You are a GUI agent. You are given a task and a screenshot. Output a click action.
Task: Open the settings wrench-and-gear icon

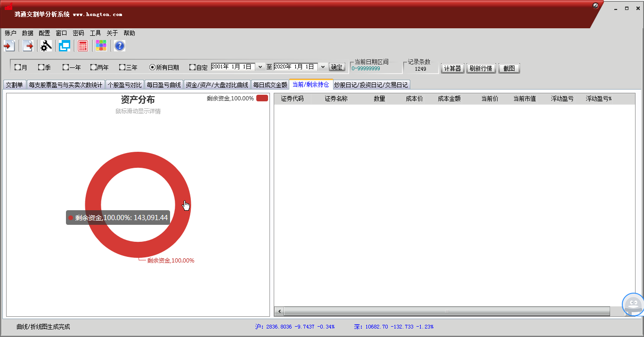46,46
